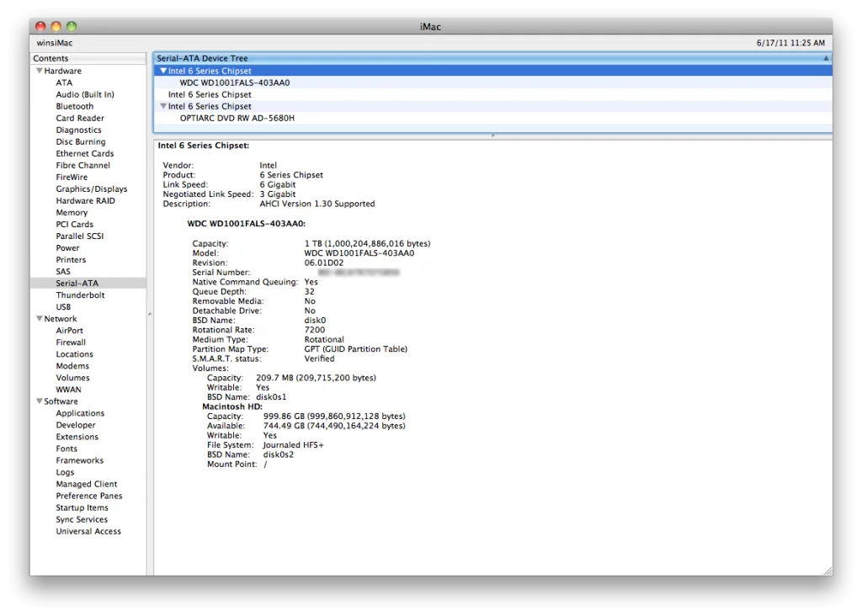This screenshot has width=862, height=616.
Task: Click the green zoom window button
Action: coord(72,27)
